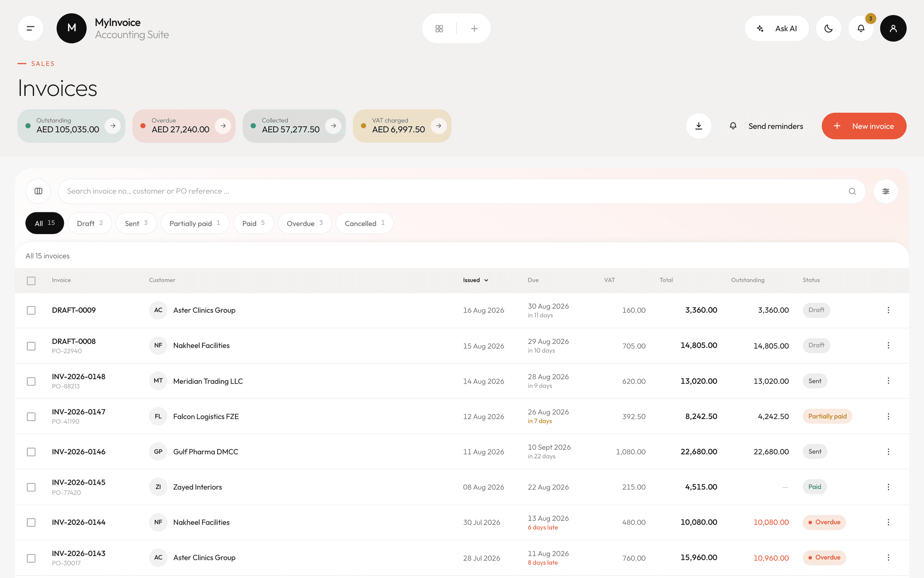The width and height of the screenshot is (924, 578).
Task: Toggle dark mode moon icon
Action: coord(829,28)
